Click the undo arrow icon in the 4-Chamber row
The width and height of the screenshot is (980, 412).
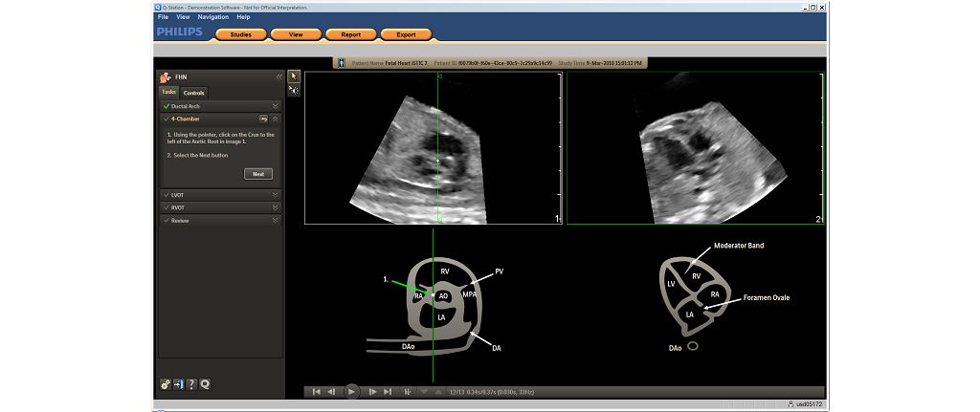(264, 119)
